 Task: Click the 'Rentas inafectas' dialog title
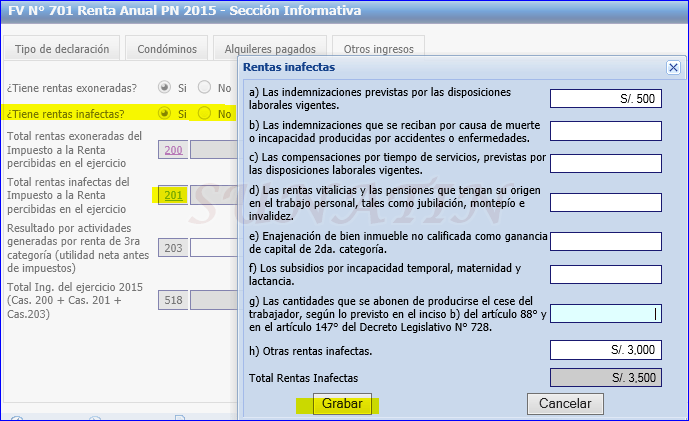289,67
